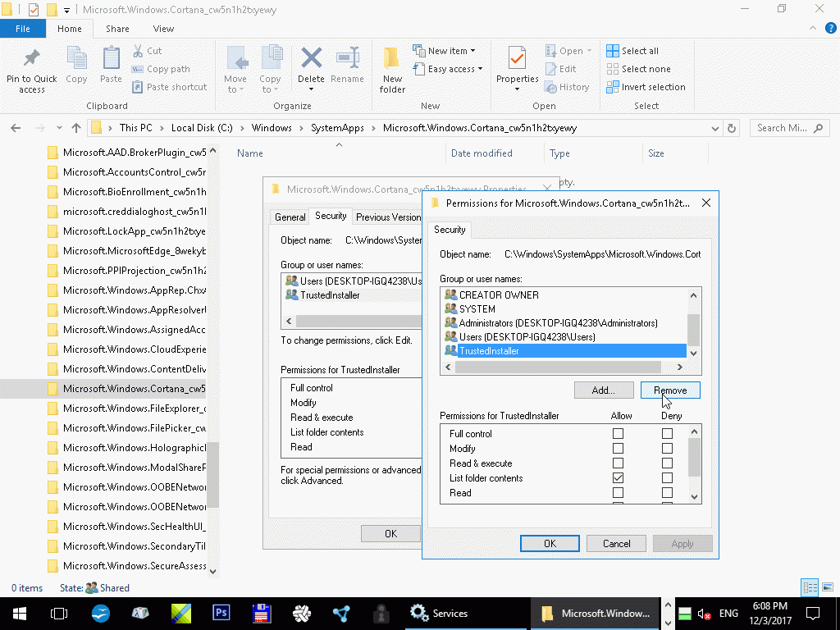The image size is (840, 630).
Task: Go up one folder level arrow
Action: pyautogui.click(x=76, y=128)
